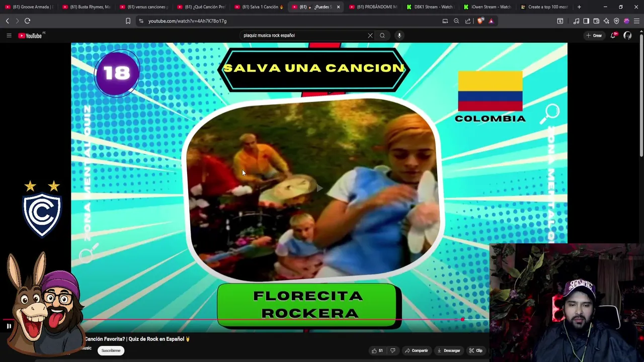Open the purple profile sphere icon
644x362 pixels.
[626, 21]
